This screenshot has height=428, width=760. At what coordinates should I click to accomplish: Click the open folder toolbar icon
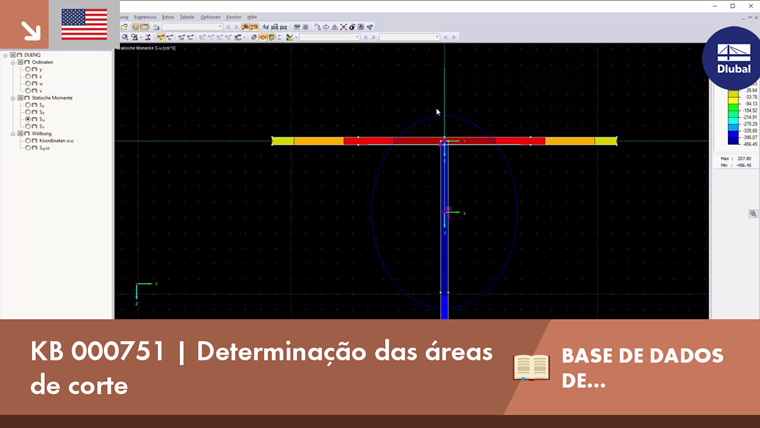click(124, 27)
